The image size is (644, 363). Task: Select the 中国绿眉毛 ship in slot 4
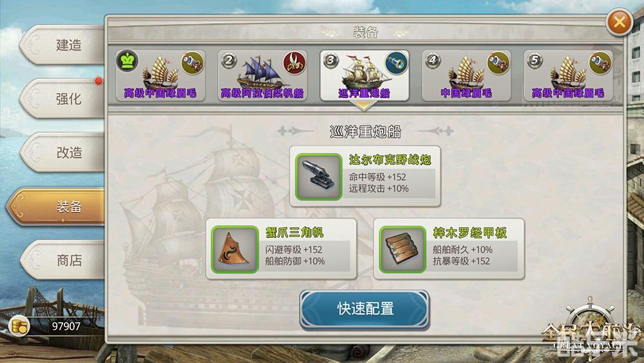[466, 75]
